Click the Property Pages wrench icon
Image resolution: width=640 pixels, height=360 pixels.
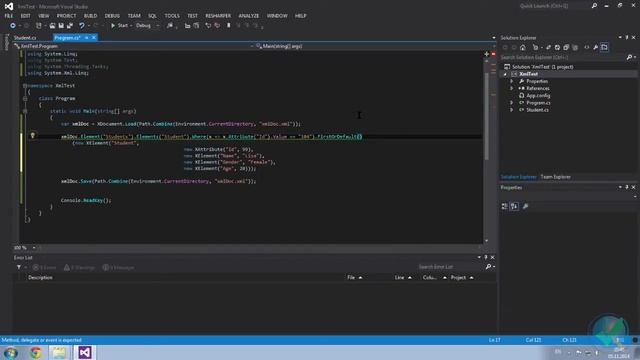click(526, 207)
